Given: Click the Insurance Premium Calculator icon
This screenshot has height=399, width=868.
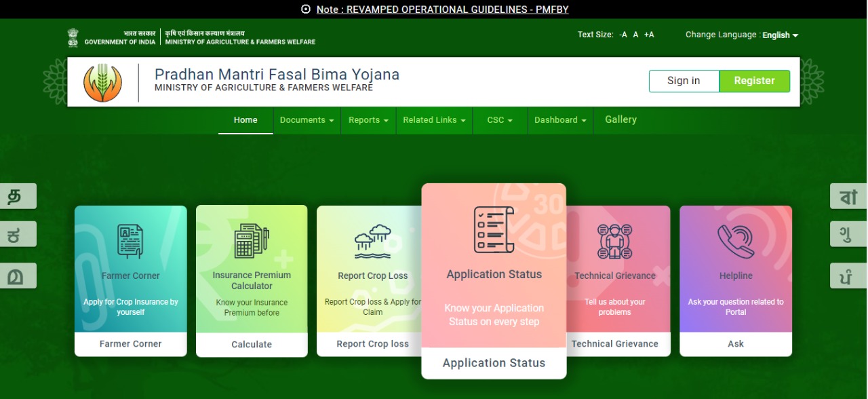Looking at the screenshot, I should [x=252, y=241].
